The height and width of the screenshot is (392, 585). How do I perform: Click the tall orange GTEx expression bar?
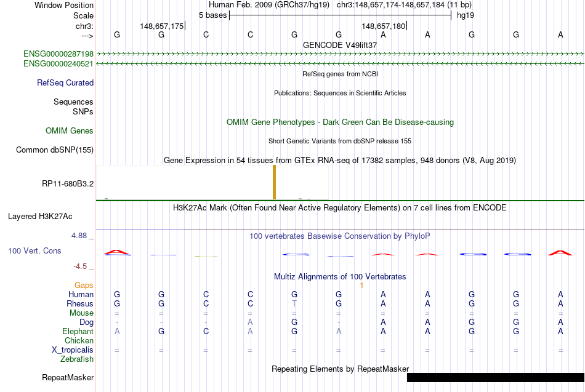click(x=275, y=182)
